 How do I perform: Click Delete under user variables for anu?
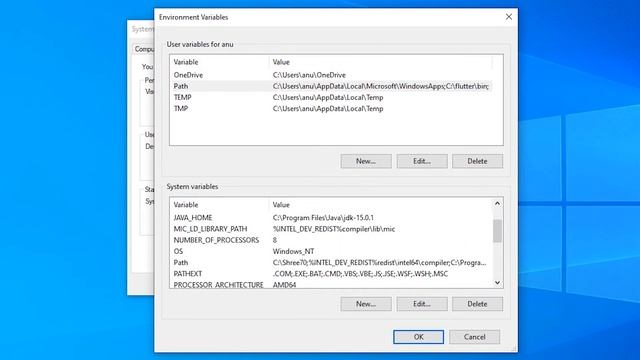(477, 161)
